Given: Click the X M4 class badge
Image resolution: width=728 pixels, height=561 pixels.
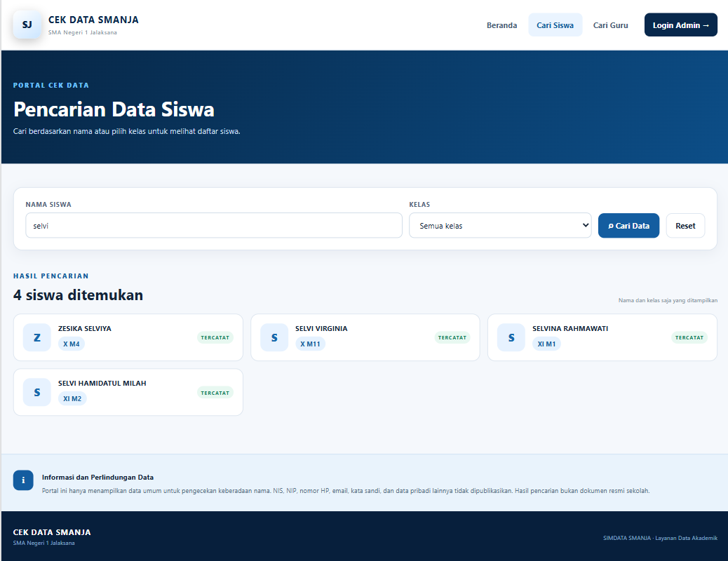Looking at the screenshot, I should 72,344.
